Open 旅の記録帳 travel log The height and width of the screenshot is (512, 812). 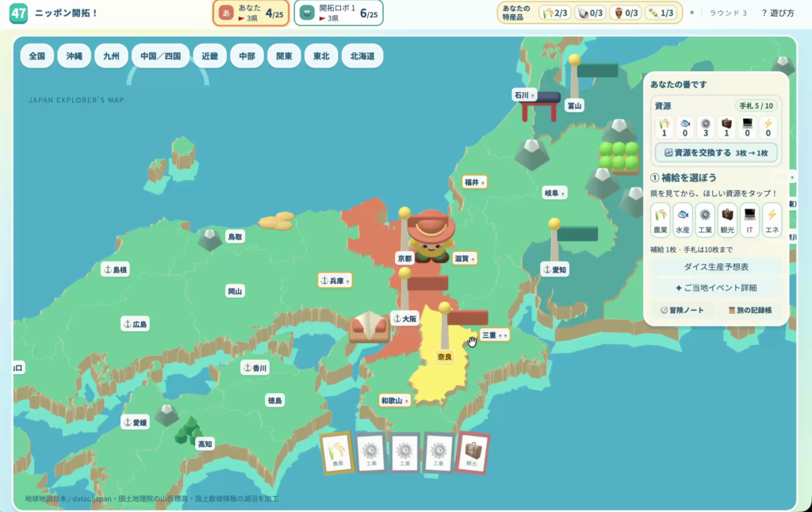[750, 310]
